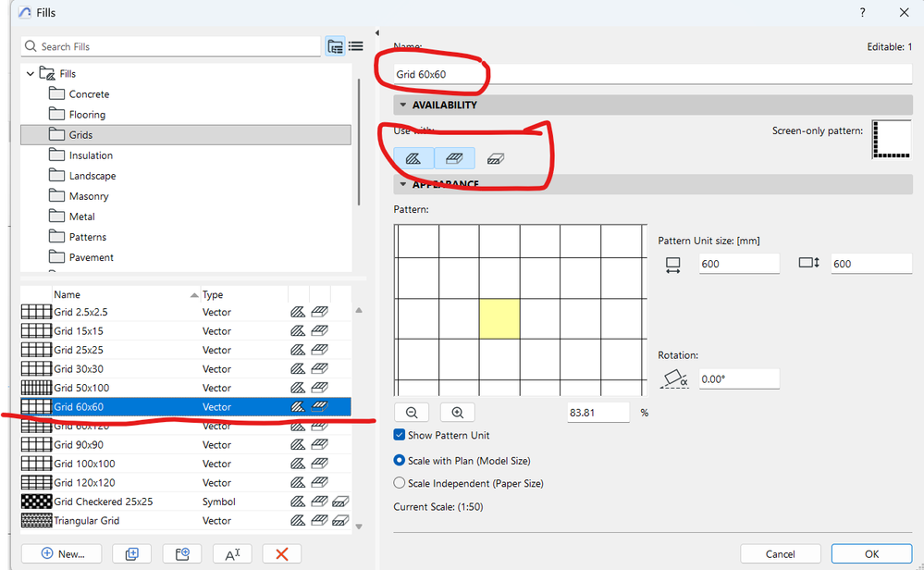
Task: Click the fill list scroll up arrow
Action: click(x=359, y=310)
